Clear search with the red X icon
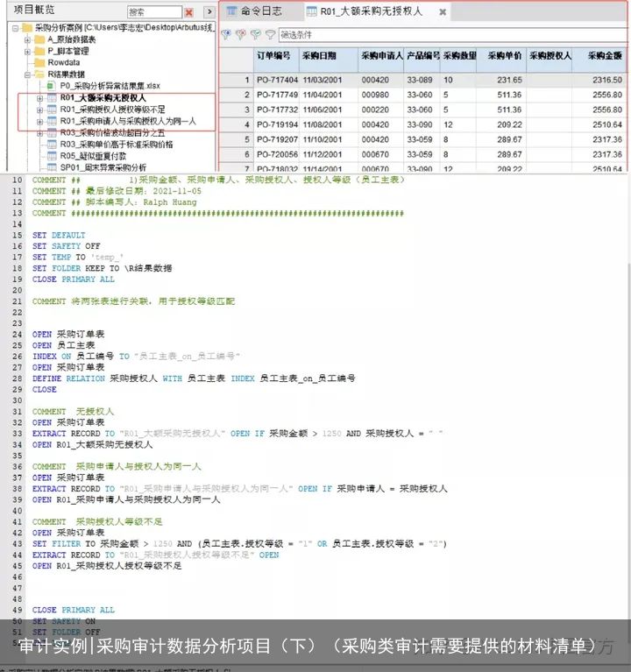631x672 pixels. point(189,12)
